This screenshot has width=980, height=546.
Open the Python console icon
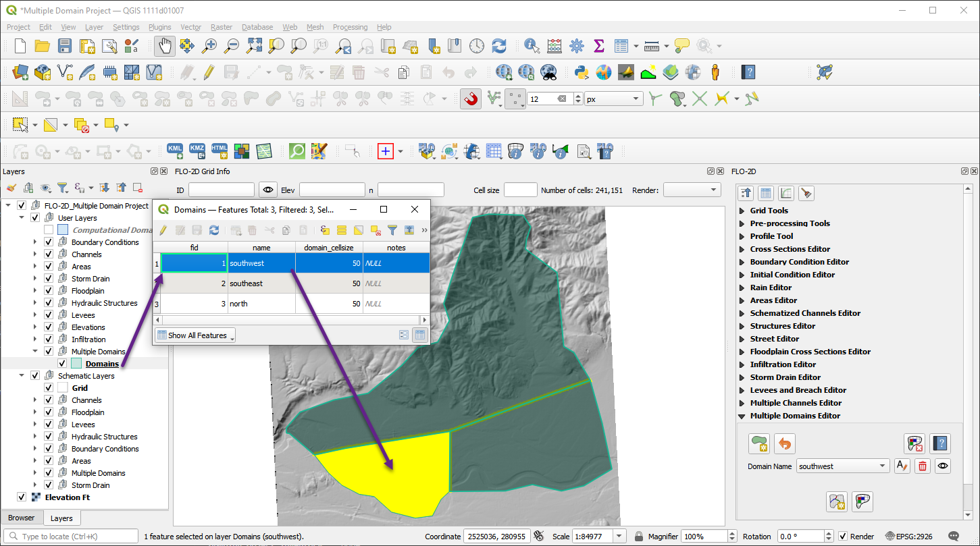coord(581,72)
